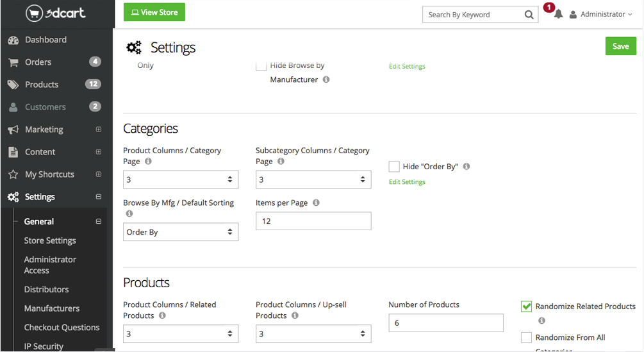The image size is (644, 352).
Task: Click the Products tag icon
Action: coord(13,85)
